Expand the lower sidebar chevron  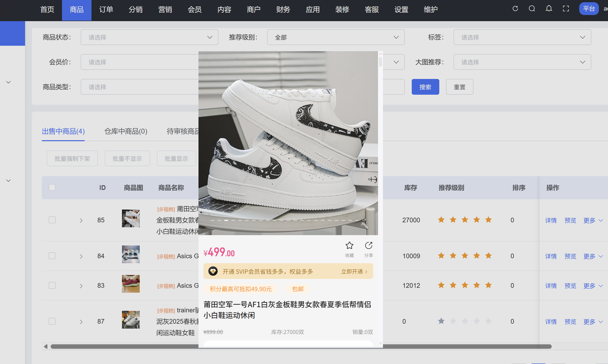(x=8, y=181)
